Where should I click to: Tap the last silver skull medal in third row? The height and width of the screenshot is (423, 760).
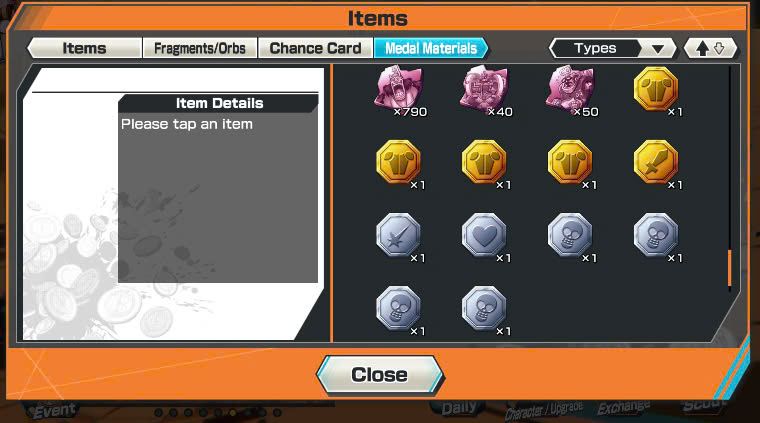pyautogui.click(x=655, y=235)
